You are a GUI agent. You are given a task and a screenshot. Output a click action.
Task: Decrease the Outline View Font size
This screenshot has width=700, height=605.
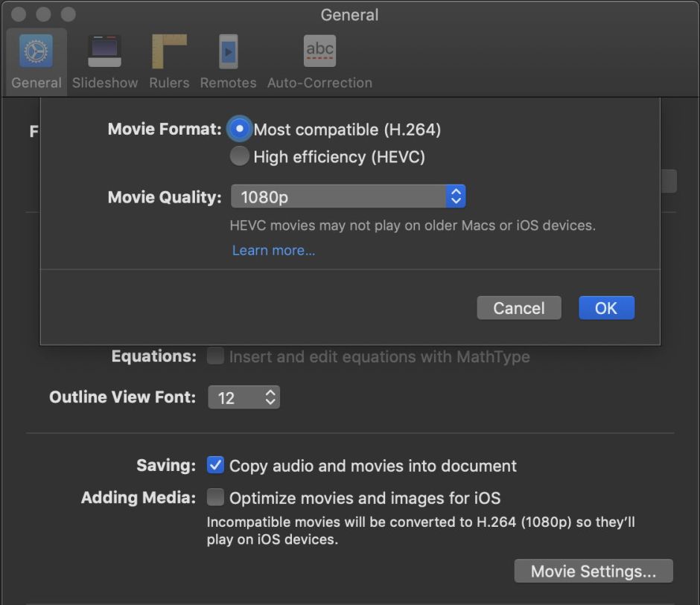tap(271, 401)
